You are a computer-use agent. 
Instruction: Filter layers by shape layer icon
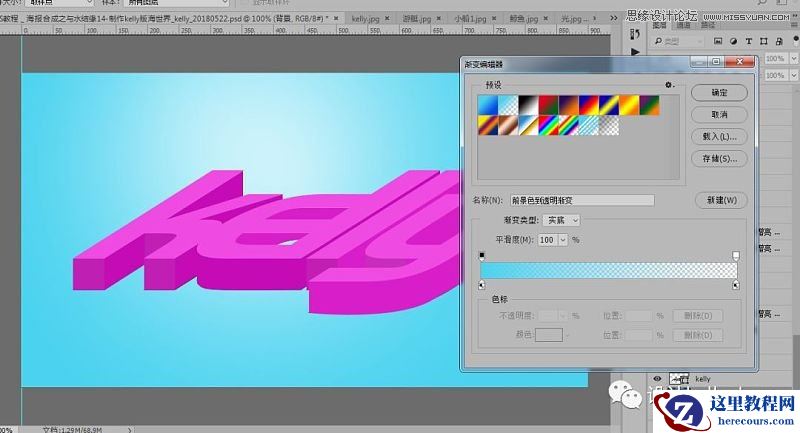[764, 41]
